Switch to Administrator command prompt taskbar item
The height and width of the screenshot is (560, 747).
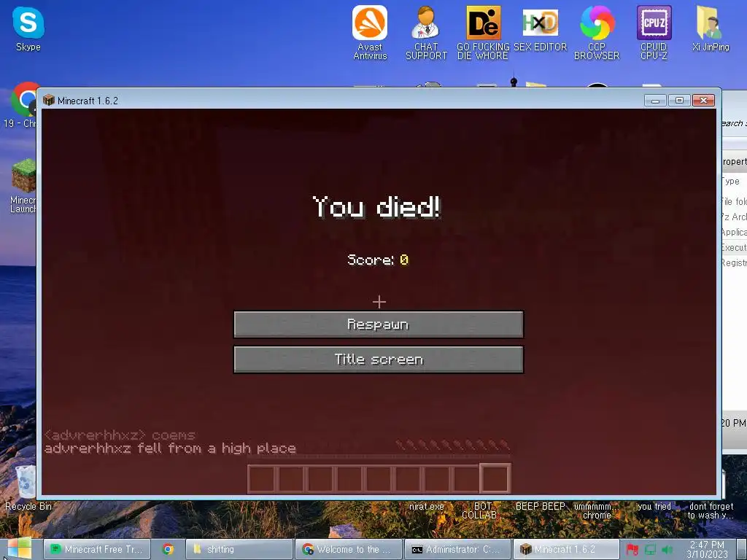click(457, 549)
